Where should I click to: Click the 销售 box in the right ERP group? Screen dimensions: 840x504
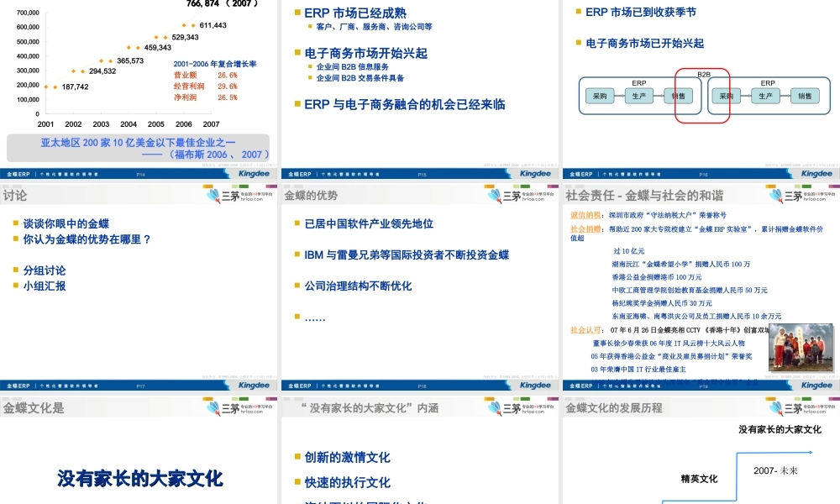pos(805,96)
